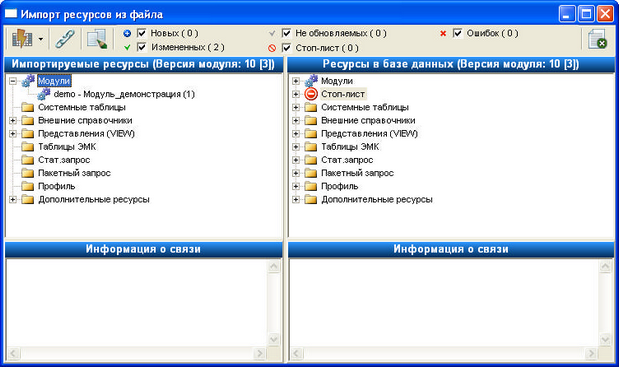
Task: Open the import icon dropdown arrow
Action: (x=41, y=39)
